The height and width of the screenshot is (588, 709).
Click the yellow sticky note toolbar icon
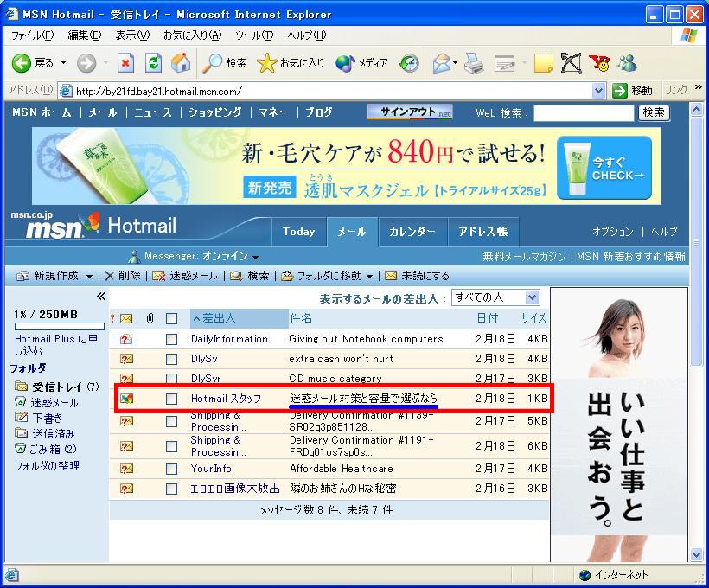pos(544,63)
